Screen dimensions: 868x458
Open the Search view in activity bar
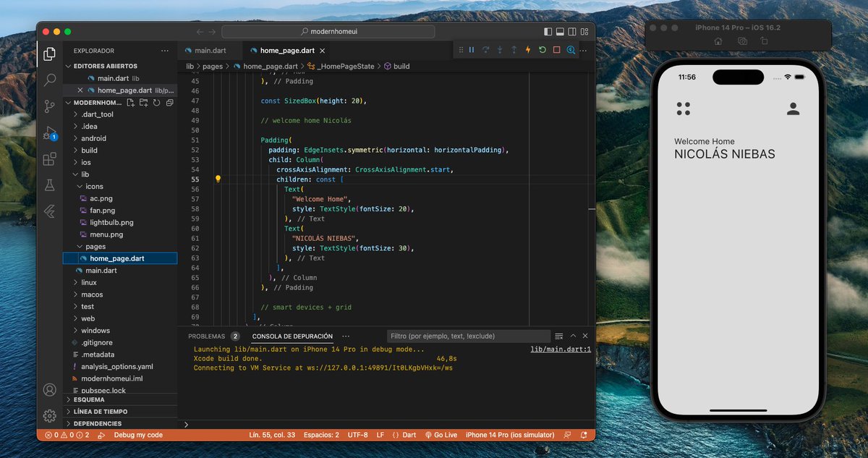pyautogui.click(x=49, y=80)
